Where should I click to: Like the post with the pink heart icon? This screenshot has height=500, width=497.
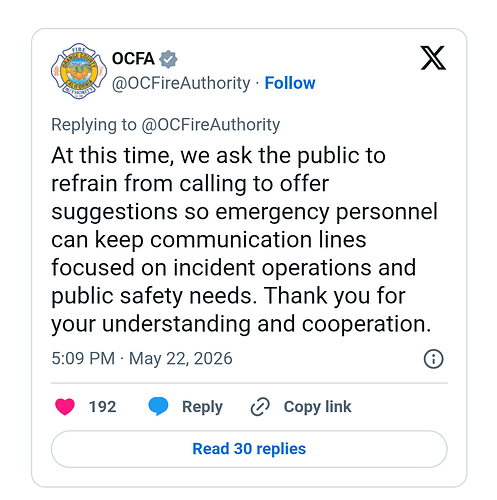pos(65,407)
